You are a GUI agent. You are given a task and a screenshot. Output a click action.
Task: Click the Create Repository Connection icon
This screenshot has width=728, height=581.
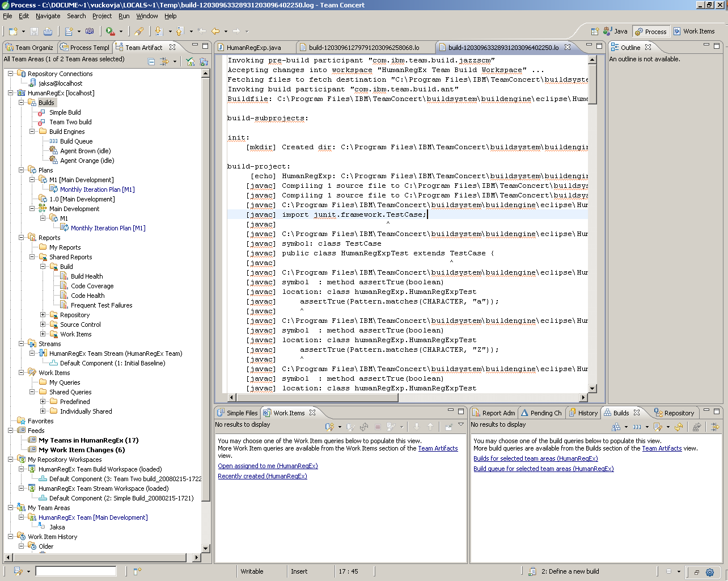click(204, 61)
